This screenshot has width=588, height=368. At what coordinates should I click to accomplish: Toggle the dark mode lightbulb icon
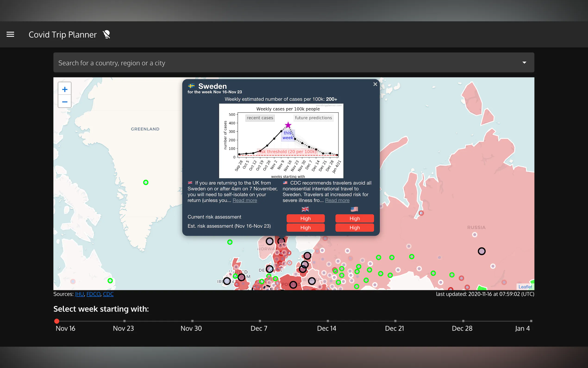pos(106,35)
